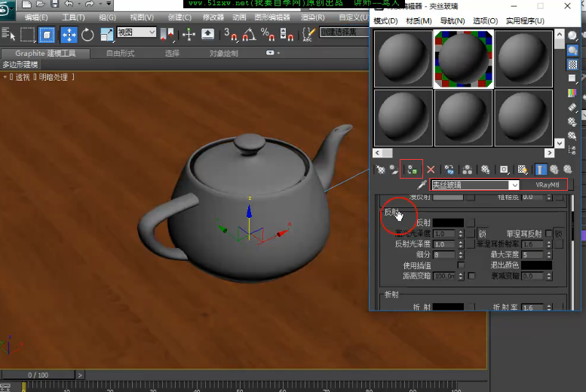
Task: Click Show Shaded Material in Viewport icon
Action: [x=523, y=170]
